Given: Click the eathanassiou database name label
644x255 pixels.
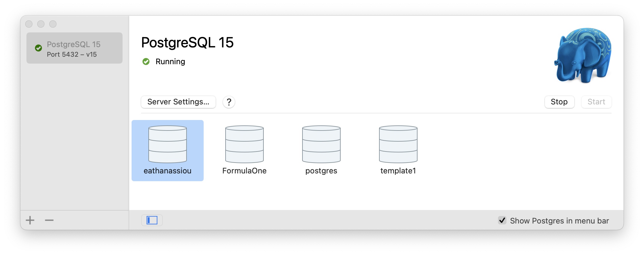Looking at the screenshot, I should click(167, 171).
